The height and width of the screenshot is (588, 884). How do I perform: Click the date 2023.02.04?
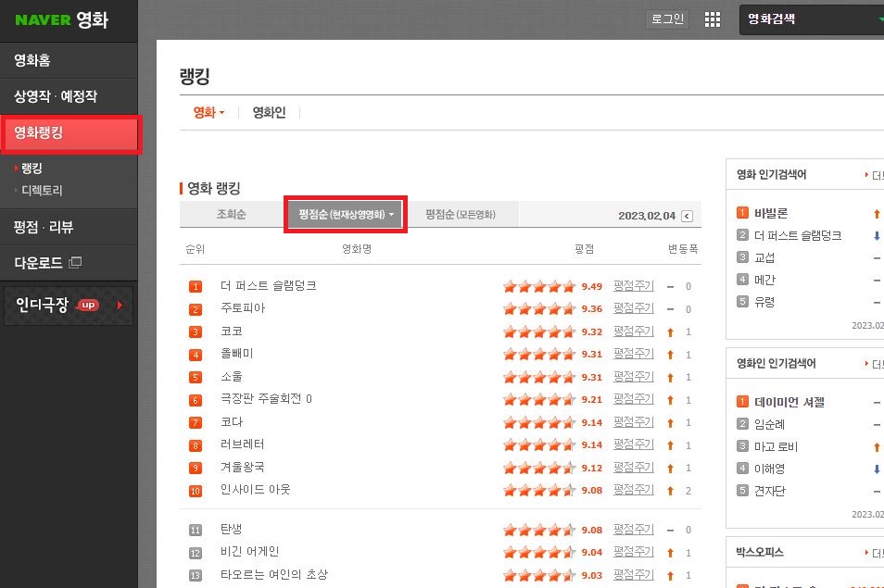point(647,216)
